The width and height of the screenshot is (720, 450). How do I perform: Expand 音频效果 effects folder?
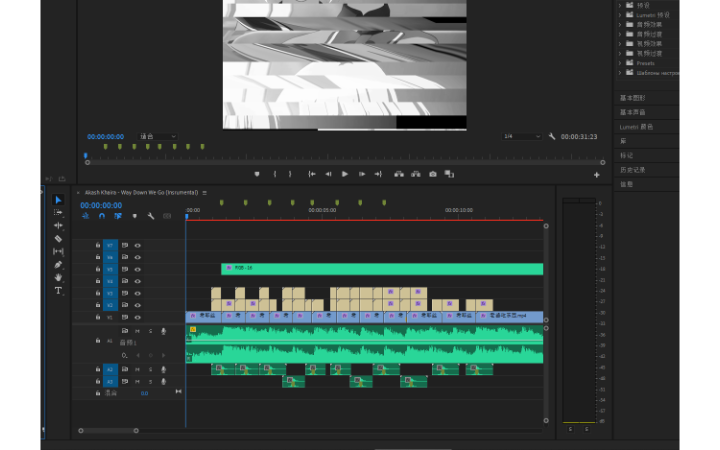[x=620, y=24]
